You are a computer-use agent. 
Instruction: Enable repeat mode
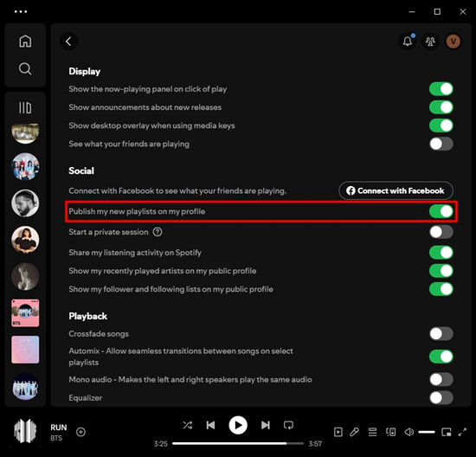(x=288, y=425)
